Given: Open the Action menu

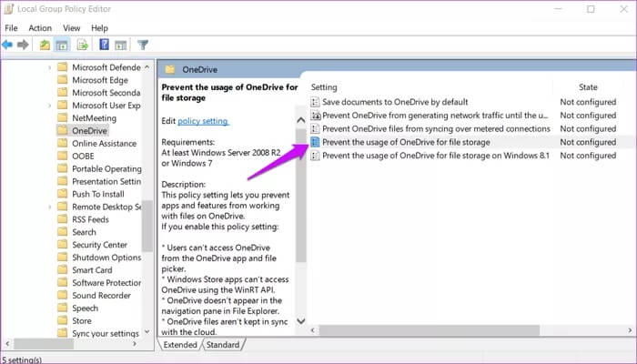Looking at the screenshot, I should 40,28.
